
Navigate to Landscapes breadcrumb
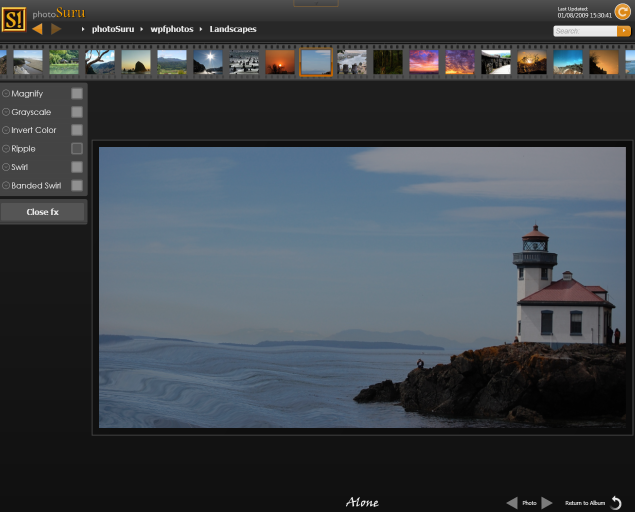tap(232, 29)
